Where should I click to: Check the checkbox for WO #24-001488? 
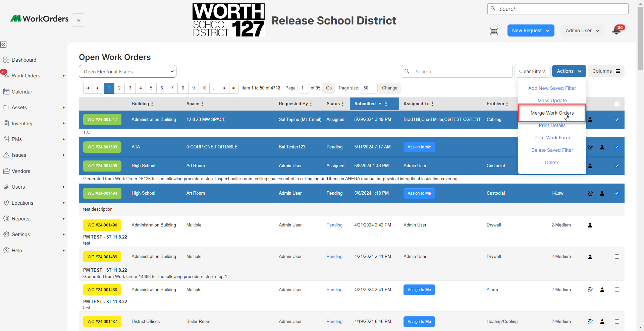tap(617, 290)
